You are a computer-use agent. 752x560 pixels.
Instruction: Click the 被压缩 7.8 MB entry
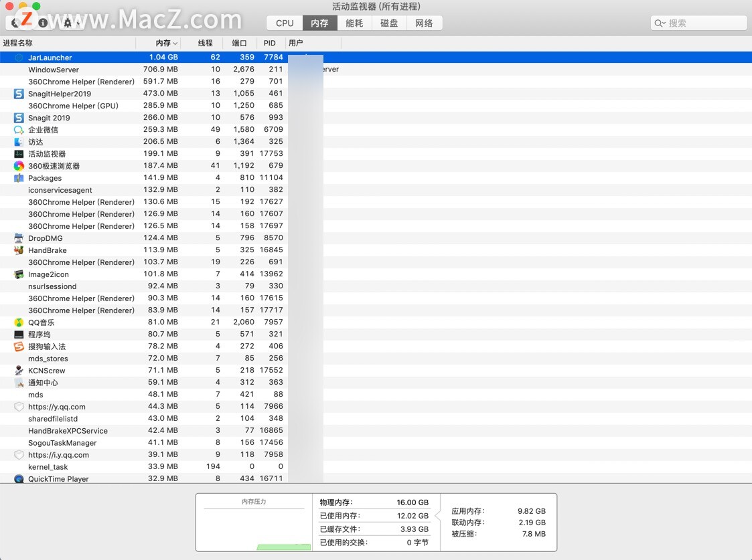[x=498, y=534]
